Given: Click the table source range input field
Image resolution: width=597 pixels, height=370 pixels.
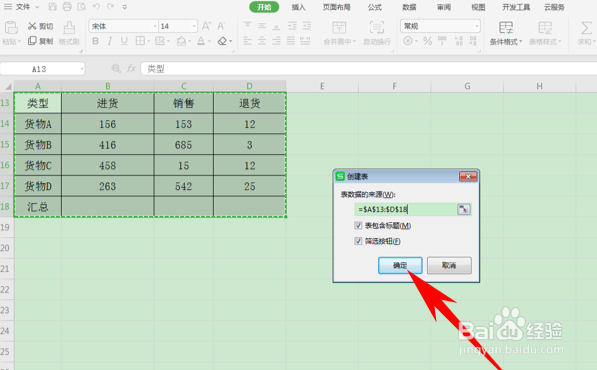Looking at the screenshot, I should pos(405,209).
